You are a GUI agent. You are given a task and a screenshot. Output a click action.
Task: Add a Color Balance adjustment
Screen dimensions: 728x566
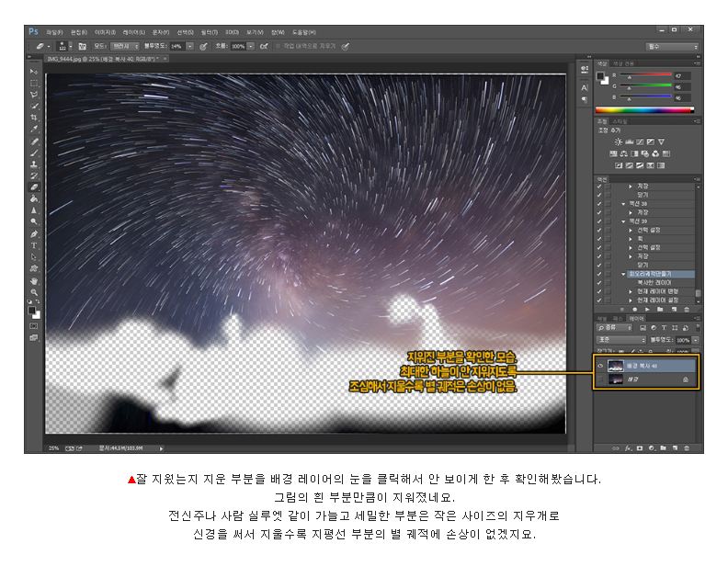pos(623,153)
